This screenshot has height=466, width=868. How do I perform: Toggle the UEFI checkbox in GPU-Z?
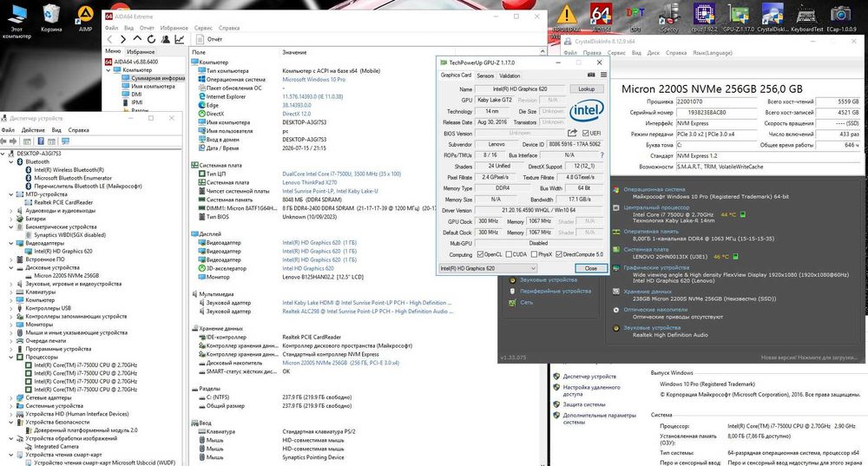click(x=585, y=133)
